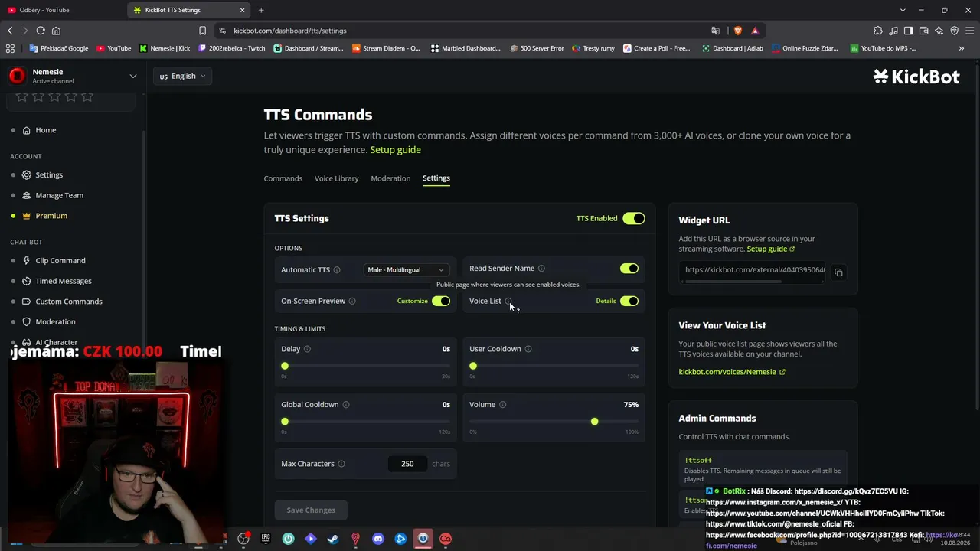Open the browser extensions menu
This screenshot has width=980, height=551.
point(878,31)
